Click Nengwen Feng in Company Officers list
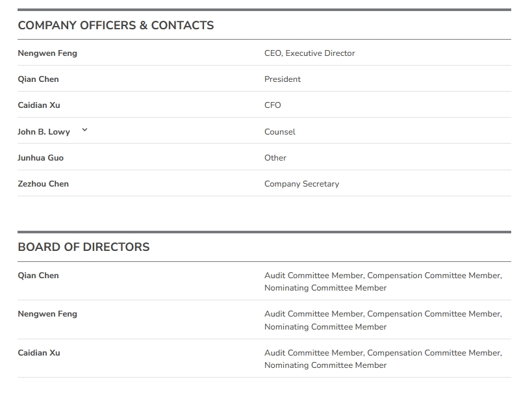 coord(47,53)
